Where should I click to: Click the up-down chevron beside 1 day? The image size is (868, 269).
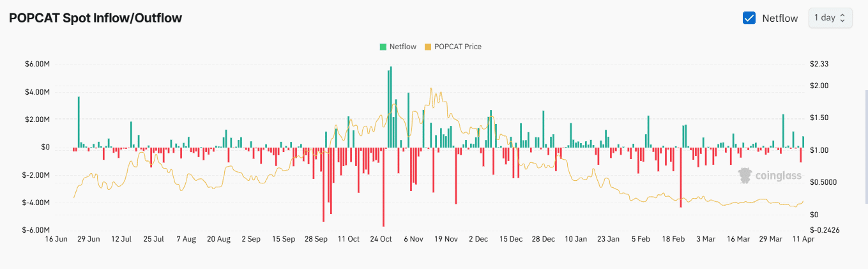click(x=842, y=18)
